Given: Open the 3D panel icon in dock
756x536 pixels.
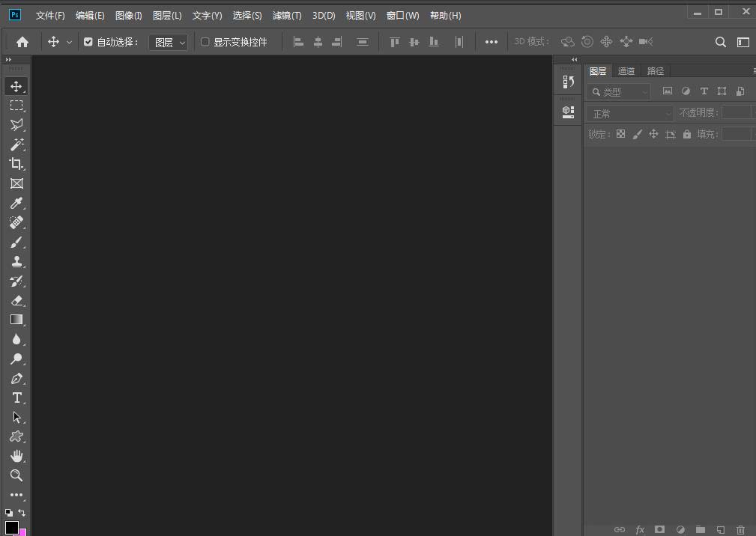Looking at the screenshot, I should tap(569, 112).
